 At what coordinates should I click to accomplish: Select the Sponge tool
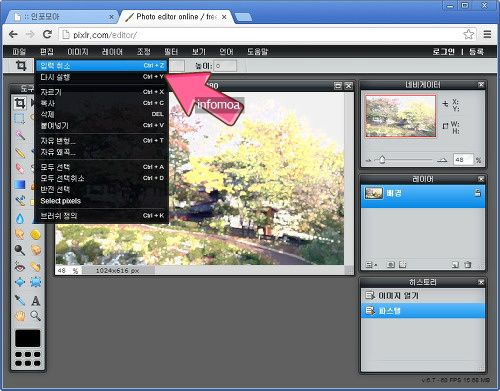36,234
